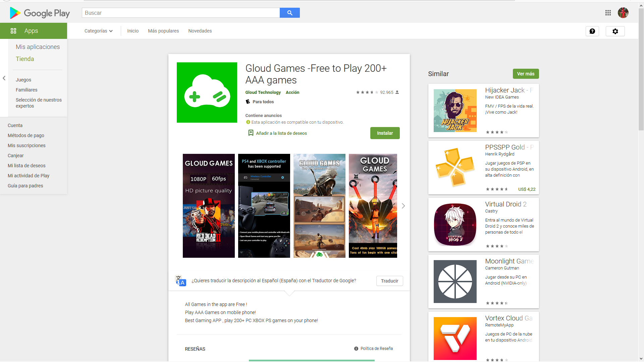This screenshot has width=644, height=362.
Task: Open the Acción category link
Action: (x=292, y=92)
